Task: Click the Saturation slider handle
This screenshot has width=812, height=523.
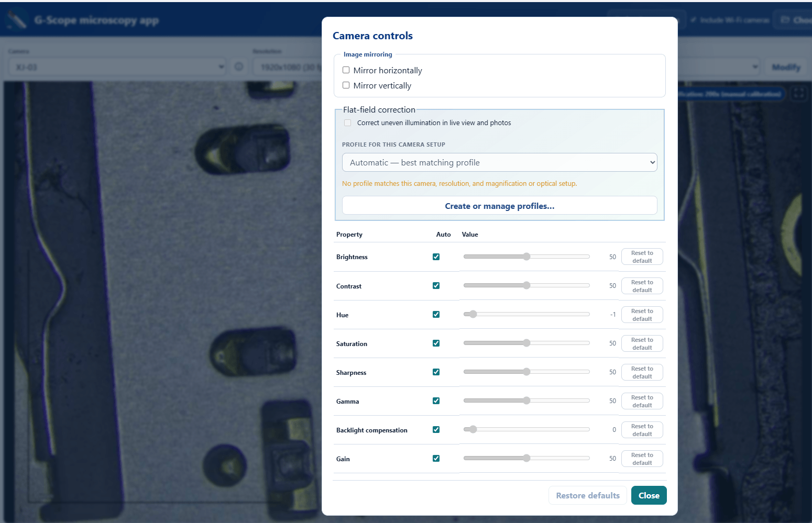Action: (526, 343)
